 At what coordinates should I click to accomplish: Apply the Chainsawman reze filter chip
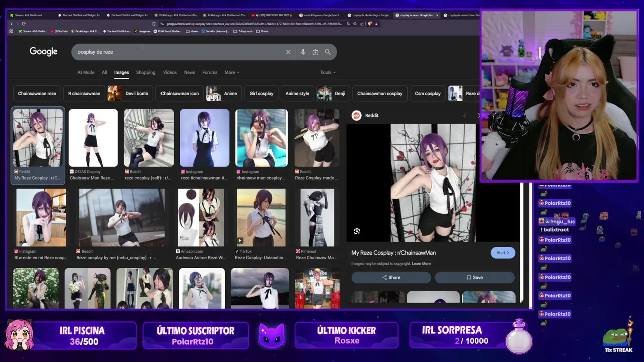(x=37, y=93)
